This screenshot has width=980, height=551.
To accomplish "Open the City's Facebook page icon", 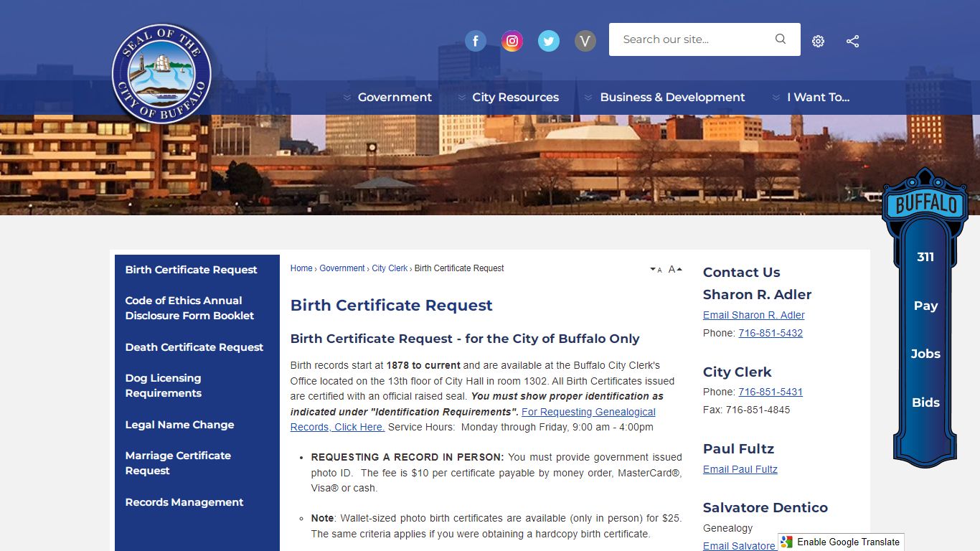I will click(x=476, y=41).
